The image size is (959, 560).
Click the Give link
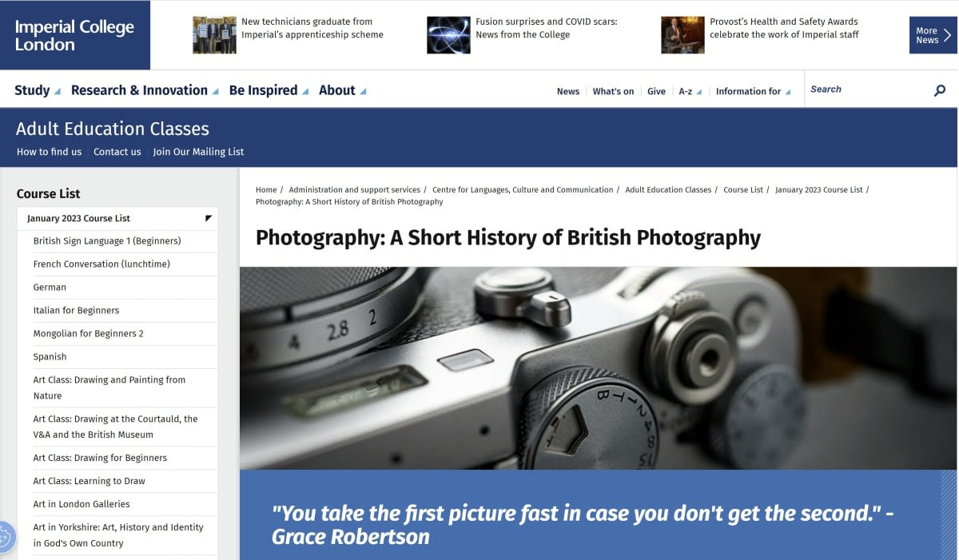tap(655, 91)
